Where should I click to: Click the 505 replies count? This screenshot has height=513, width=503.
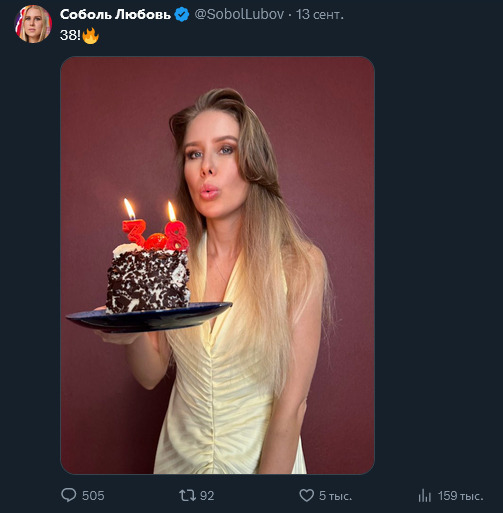pyautogui.click(x=93, y=496)
